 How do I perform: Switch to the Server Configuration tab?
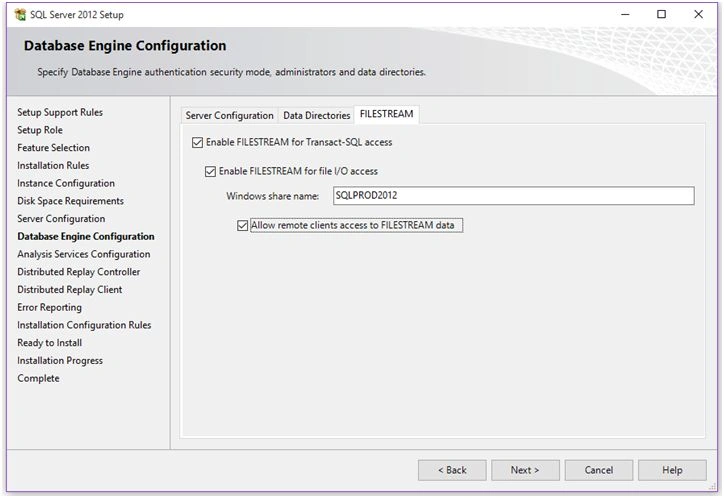tap(229, 115)
